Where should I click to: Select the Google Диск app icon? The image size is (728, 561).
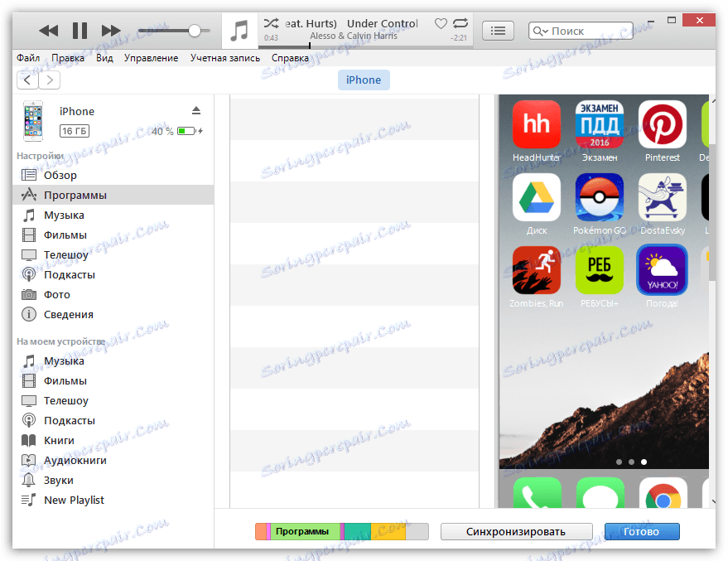(x=536, y=197)
